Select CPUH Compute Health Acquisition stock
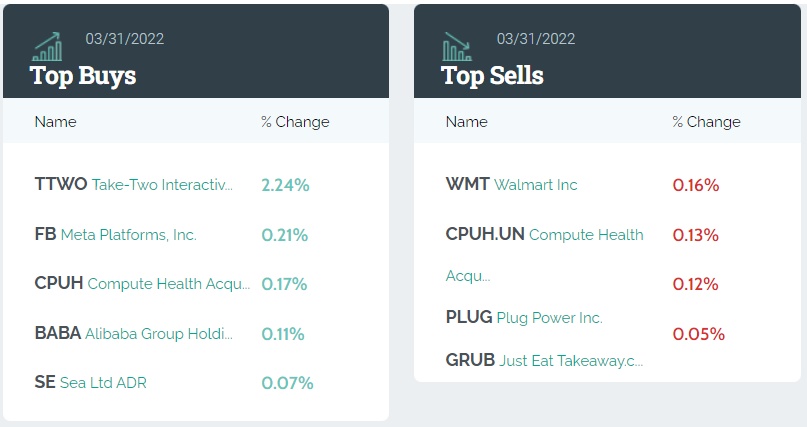The image size is (807, 427). click(142, 284)
